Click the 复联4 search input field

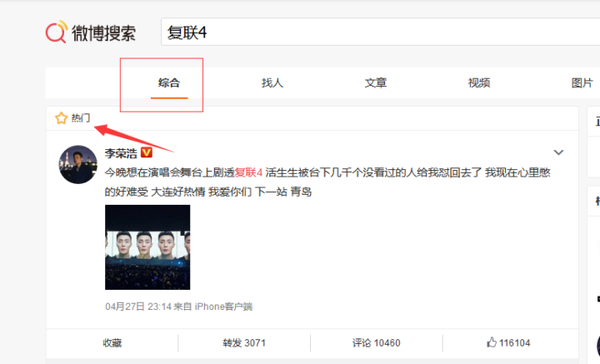pyautogui.click(x=380, y=32)
